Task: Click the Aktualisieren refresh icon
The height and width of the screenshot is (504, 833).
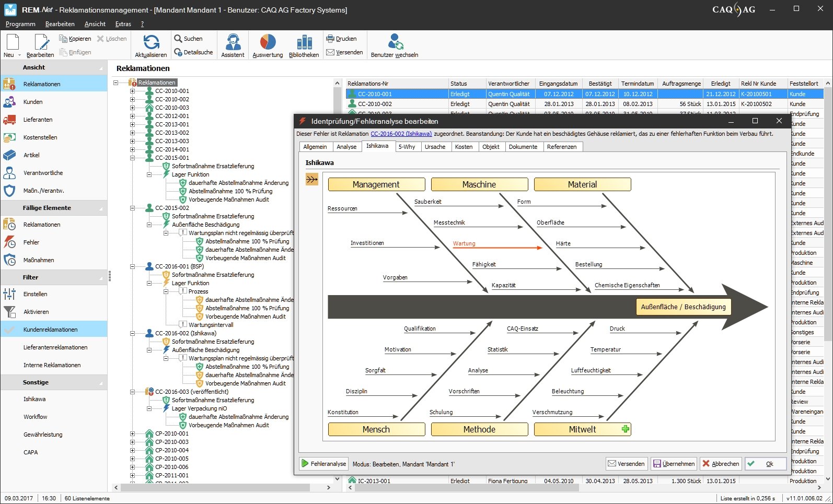Action: (151, 42)
